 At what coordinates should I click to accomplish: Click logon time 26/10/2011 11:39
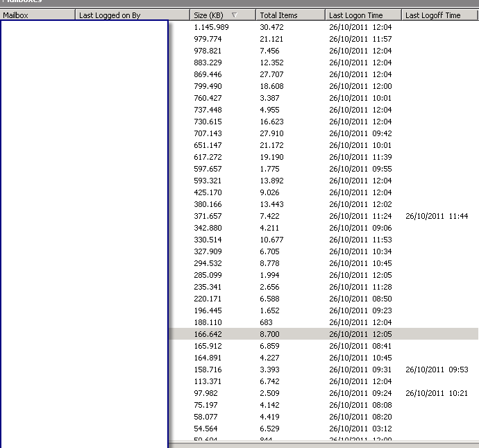(360, 157)
